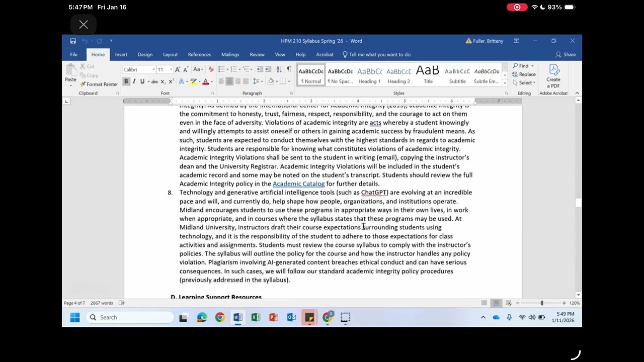Open the File menu
The height and width of the screenshot is (362, 644).
pyautogui.click(x=74, y=54)
